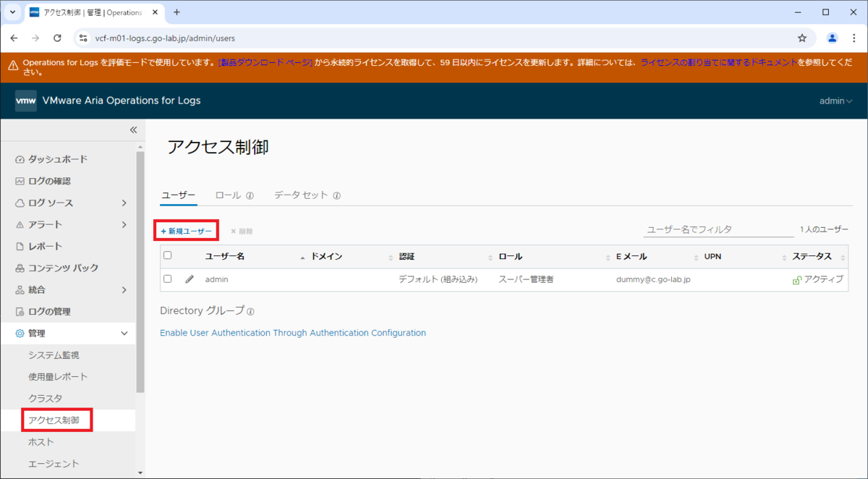Click Enable User Authentication Through Authentication Configuration
868x479 pixels.
click(293, 333)
